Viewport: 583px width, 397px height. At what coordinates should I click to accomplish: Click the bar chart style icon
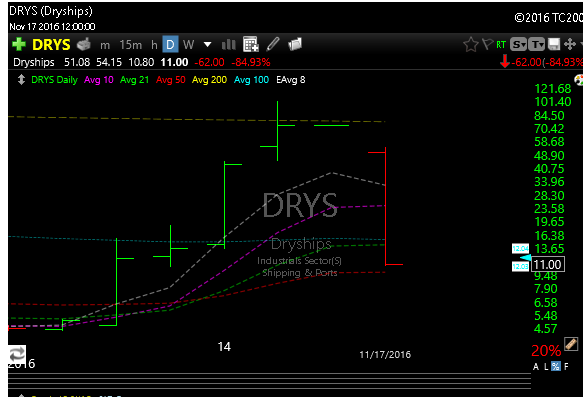[228, 45]
